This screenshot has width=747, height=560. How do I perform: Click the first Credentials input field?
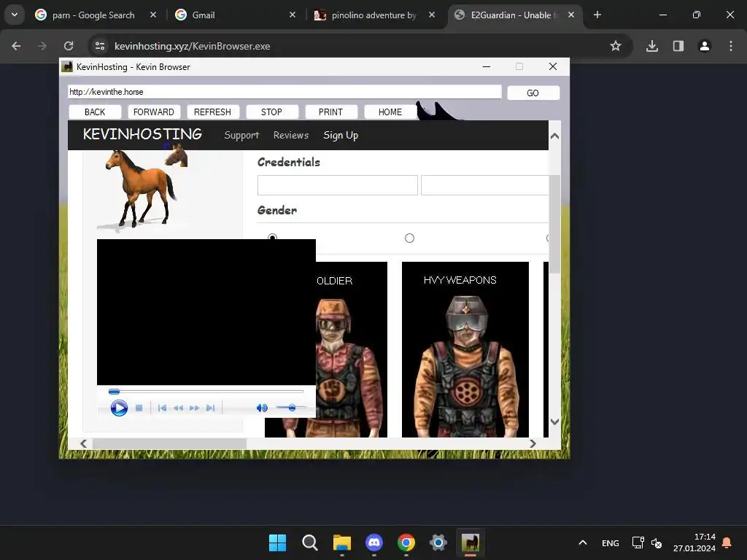[337, 185]
